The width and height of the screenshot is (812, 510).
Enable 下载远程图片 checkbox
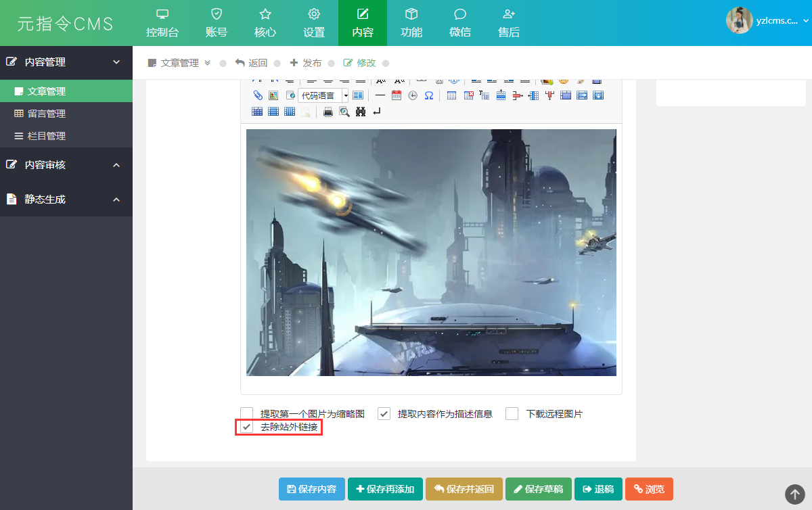(x=512, y=413)
